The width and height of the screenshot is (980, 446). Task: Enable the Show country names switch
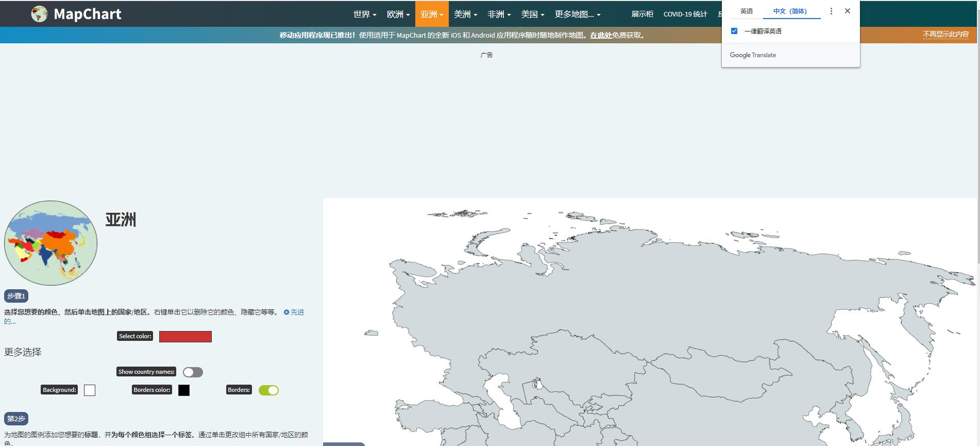193,372
